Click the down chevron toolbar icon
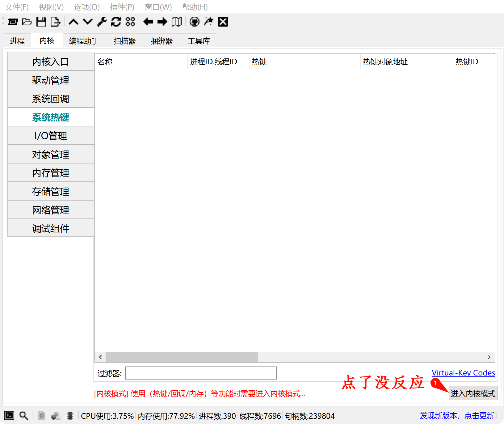The image size is (504, 424). click(x=88, y=22)
